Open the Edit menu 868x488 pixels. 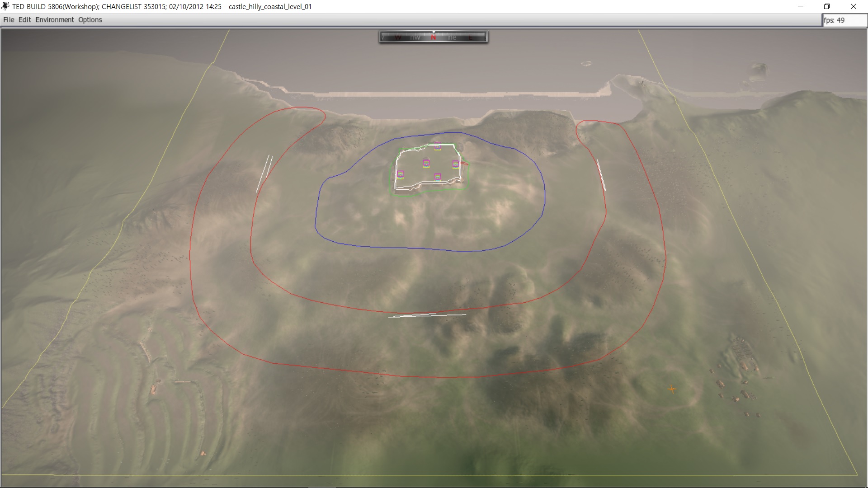(x=25, y=20)
